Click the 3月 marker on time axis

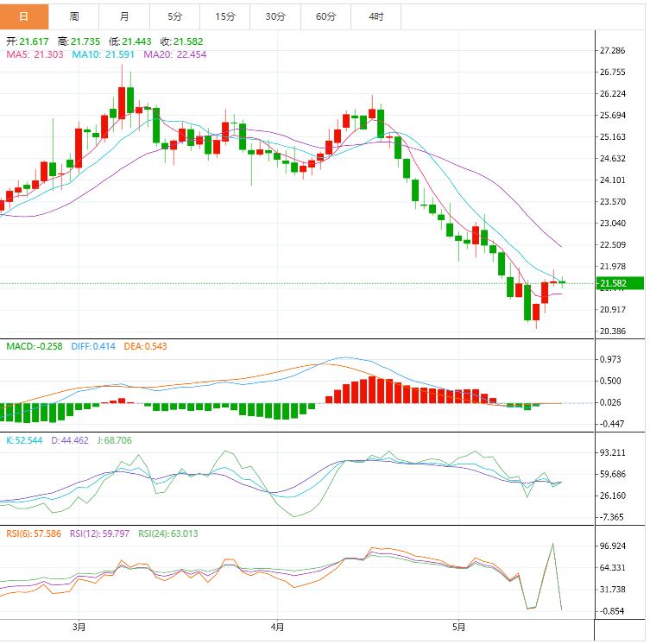tap(79, 626)
